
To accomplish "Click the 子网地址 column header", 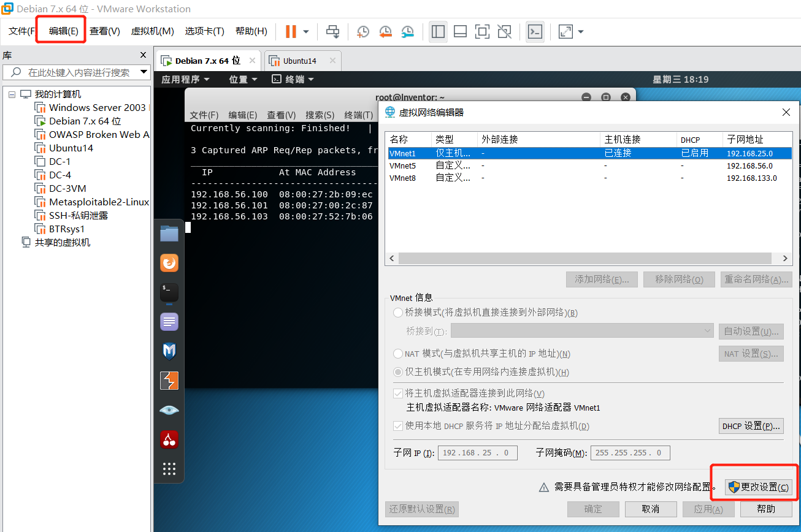I will [757, 139].
